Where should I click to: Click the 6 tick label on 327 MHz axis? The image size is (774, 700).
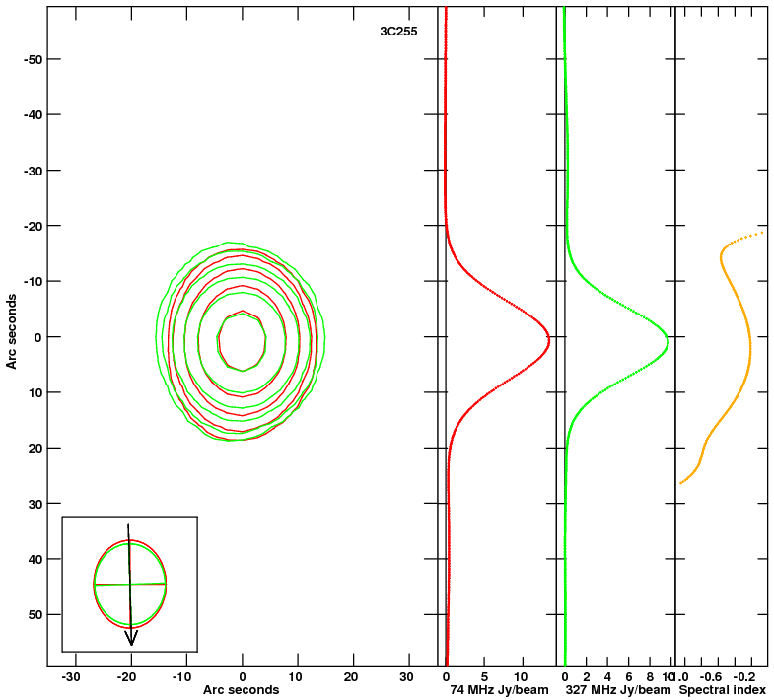pos(629,676)
